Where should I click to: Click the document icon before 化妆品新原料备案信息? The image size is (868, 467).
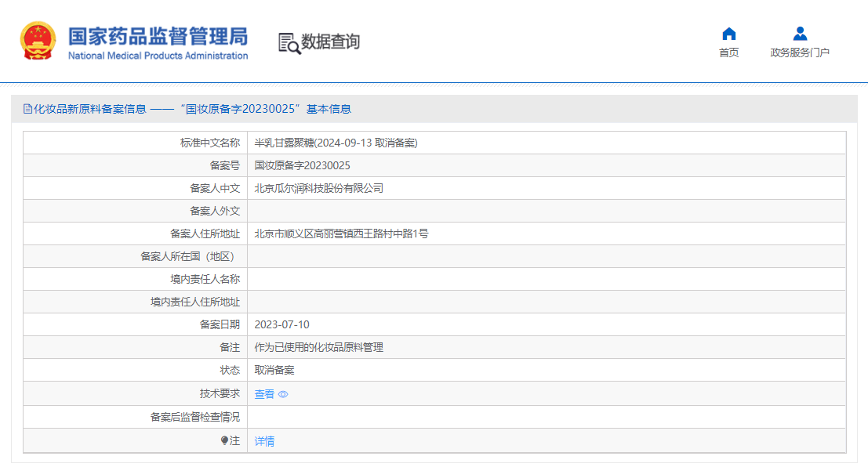27,109
